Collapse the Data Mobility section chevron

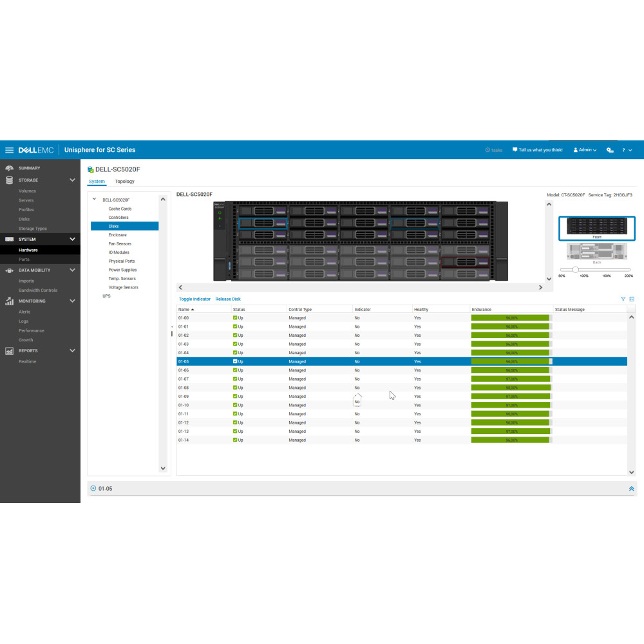72,270
